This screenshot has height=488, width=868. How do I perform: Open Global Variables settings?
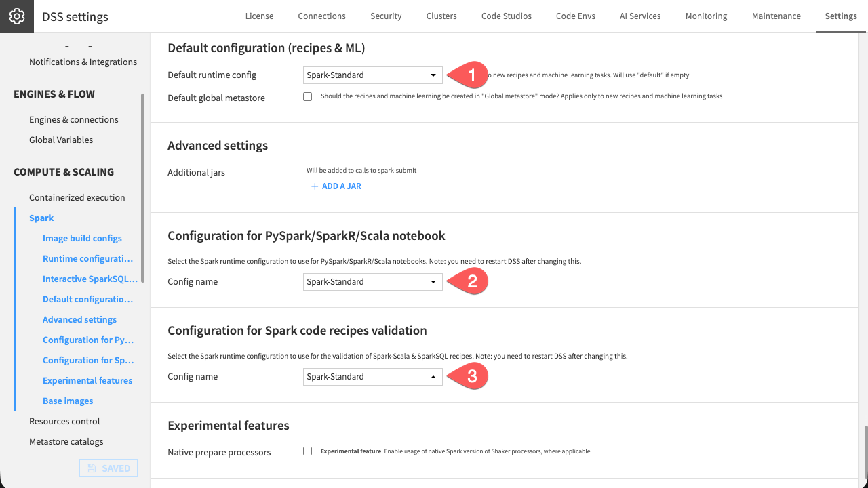[61, 140]
